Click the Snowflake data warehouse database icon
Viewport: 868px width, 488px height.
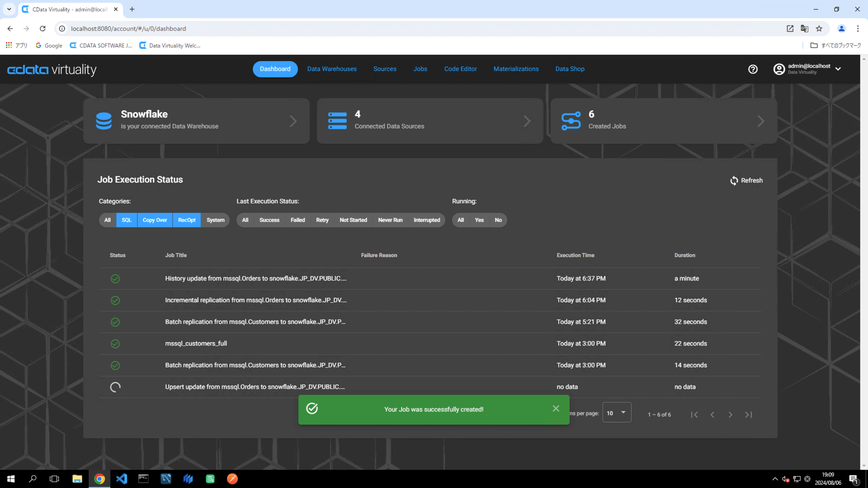pos(104,121)
